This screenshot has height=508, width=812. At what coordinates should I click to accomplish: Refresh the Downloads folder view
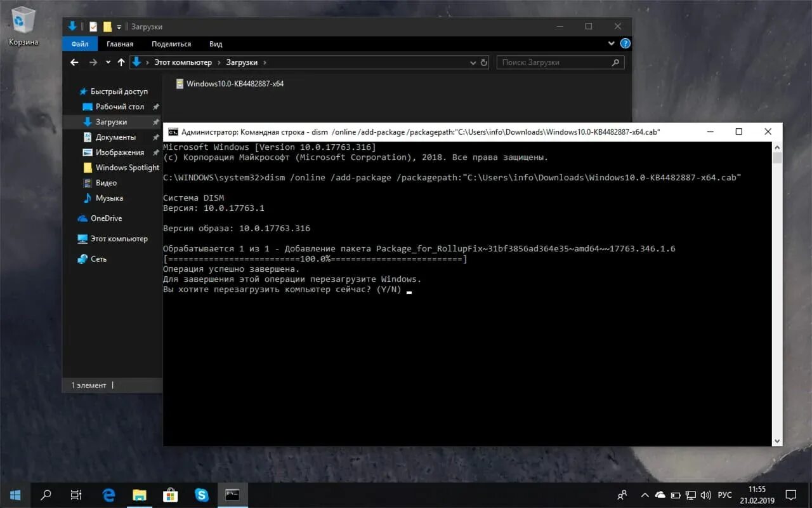tap(484, 63)
